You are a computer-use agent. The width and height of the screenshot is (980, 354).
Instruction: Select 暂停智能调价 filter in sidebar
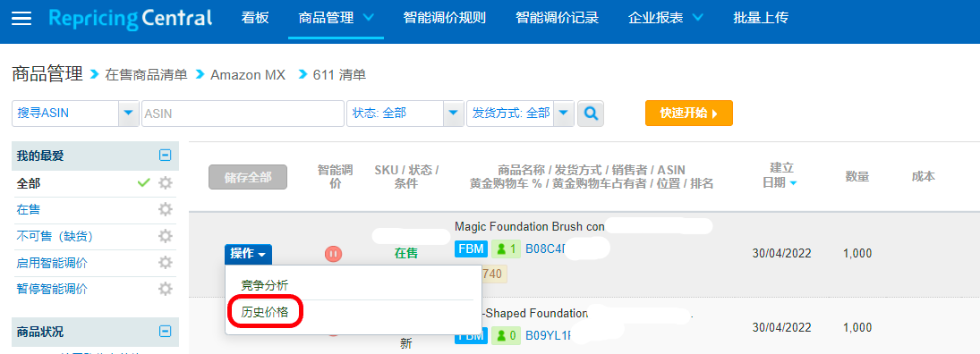(52, 289)
